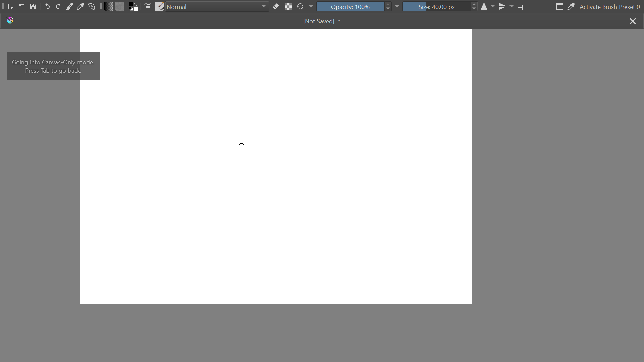The width and height of the screenshot is (644, 362).
Task: Click the [Not Saved] document tab
Action: click(321, 21)
